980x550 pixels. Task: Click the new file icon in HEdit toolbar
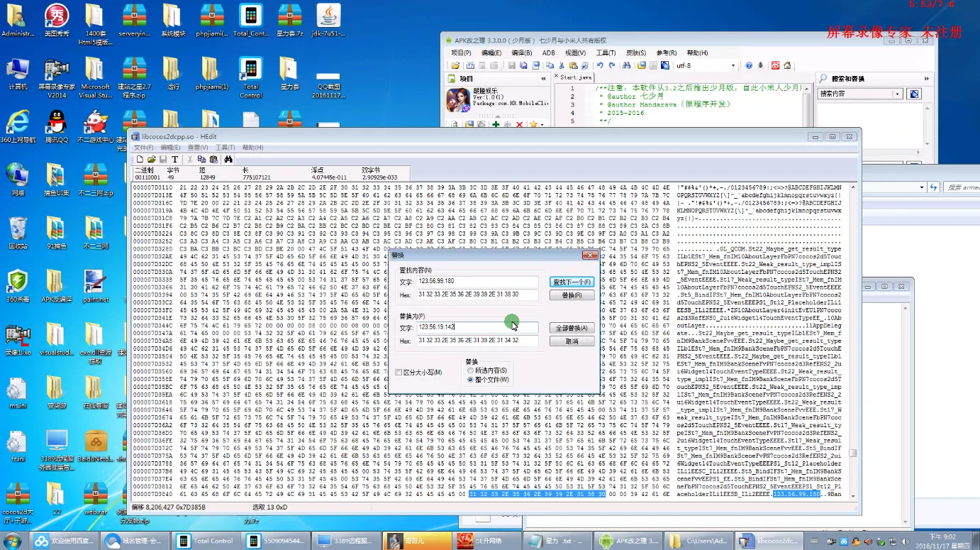pos(140,160)
